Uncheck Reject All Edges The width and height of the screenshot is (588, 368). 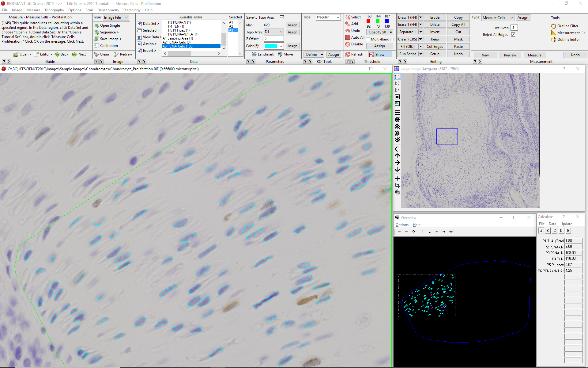tap(513, 35)
